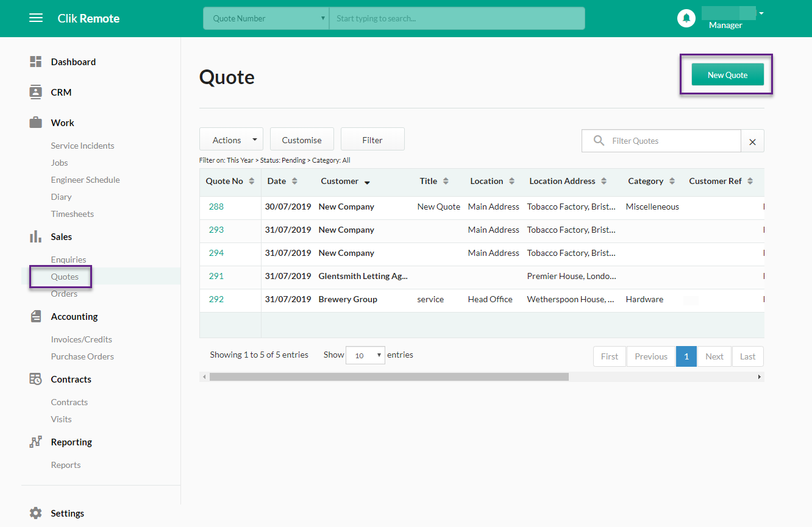This screenshot has width=812, height=527.
Task: Click the top search input field
Action: pyautogui.click(x=457, y=18)
